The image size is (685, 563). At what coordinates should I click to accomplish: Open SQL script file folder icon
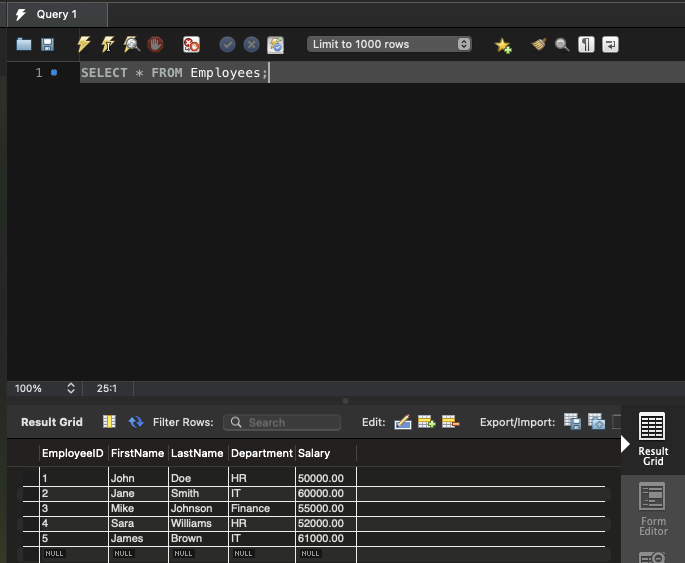24,44
